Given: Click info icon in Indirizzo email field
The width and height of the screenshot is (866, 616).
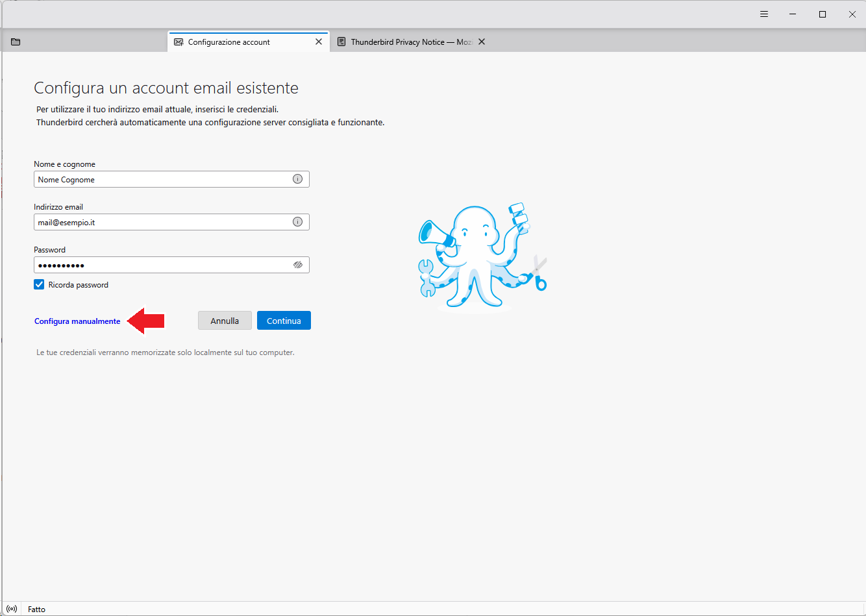Looking at the screenshot, I should pyautogui.click(x=297, y=222).
